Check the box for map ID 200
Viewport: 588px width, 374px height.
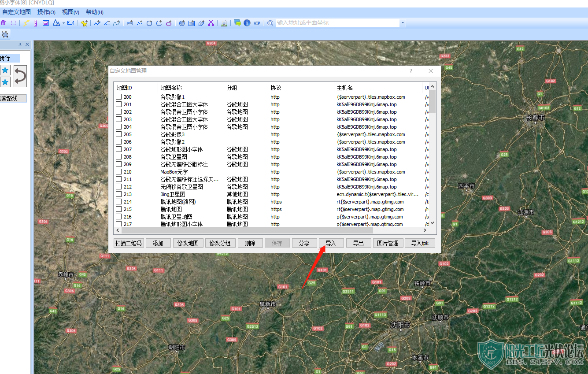tap(119, 97)
